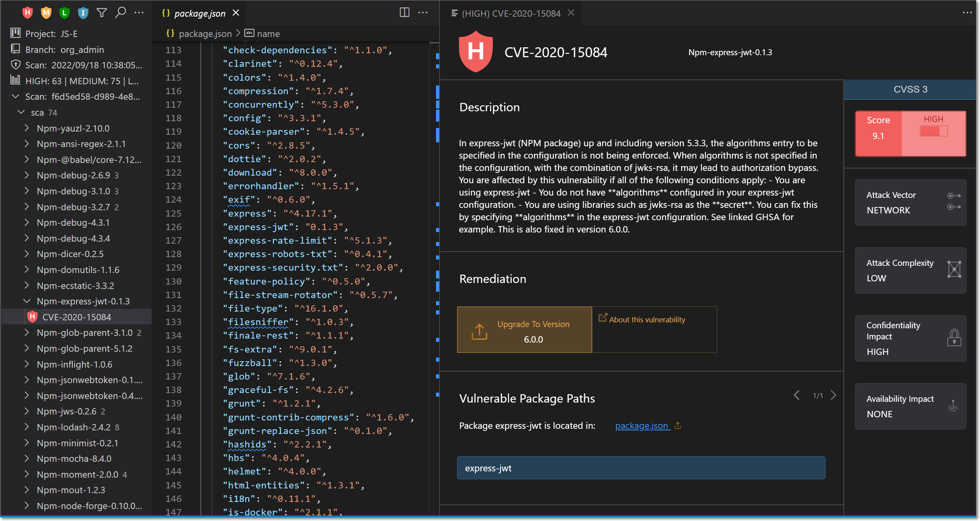The height and width of the screenshot is (521, 980).
Task: Open more actions in CVE details panel
Action: (x=967, y=13)
